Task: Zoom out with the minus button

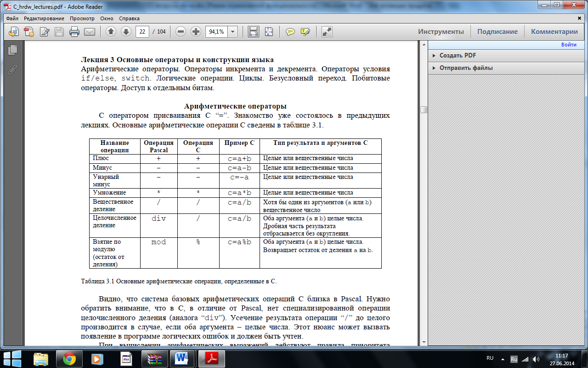Action: click(x=181, y=32)
